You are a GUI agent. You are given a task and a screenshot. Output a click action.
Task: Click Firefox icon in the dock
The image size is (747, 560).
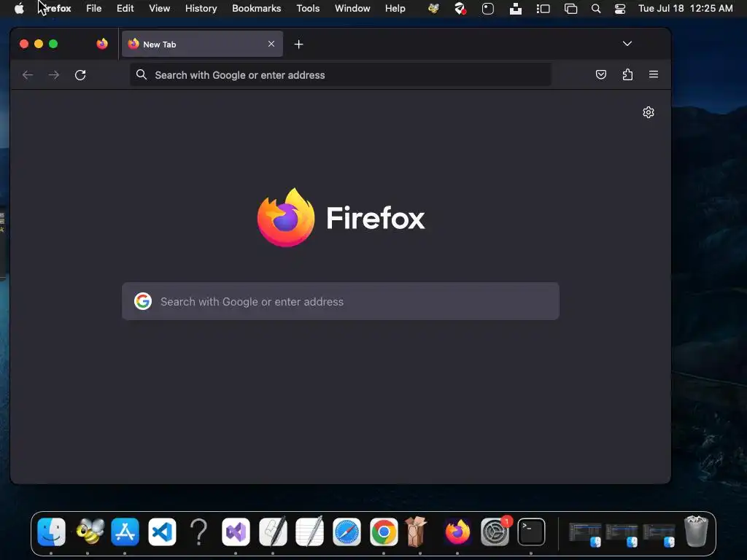[457, 532]
